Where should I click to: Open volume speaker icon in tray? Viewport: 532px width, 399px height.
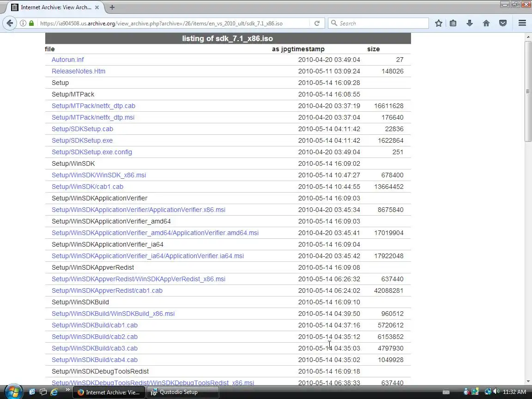(x=496, y=392)
